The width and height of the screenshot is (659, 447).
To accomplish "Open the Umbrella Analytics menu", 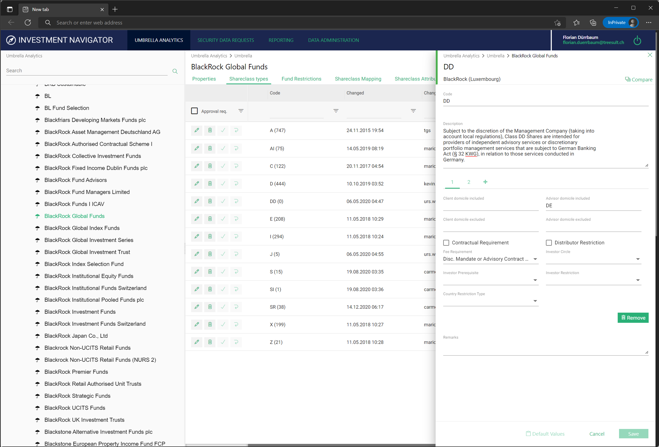I will click(x=159, y=40).
